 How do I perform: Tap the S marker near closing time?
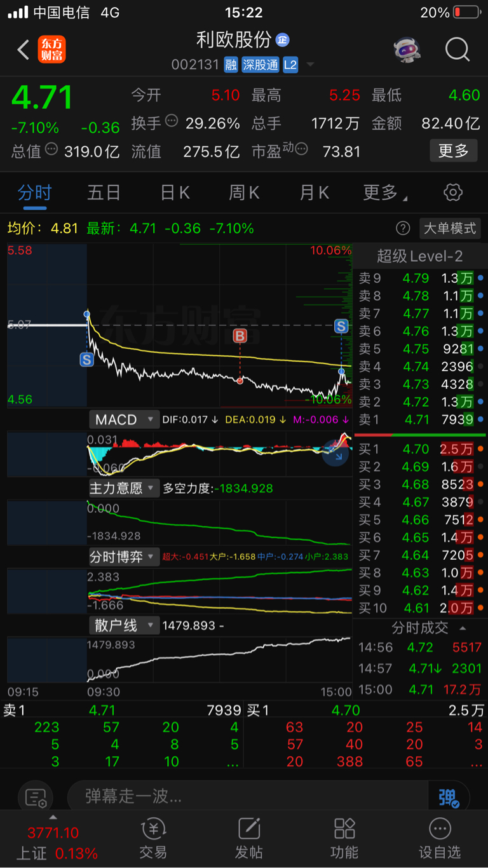pyautogui.click(x=341, y=326)
